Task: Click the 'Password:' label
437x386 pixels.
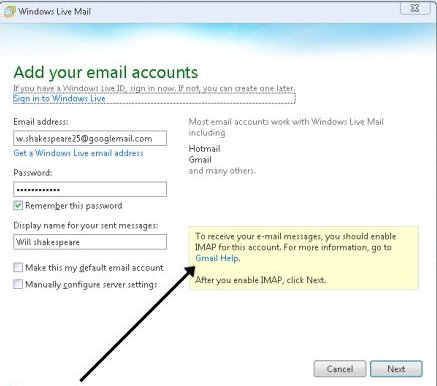Action: [x=33, y=173]
